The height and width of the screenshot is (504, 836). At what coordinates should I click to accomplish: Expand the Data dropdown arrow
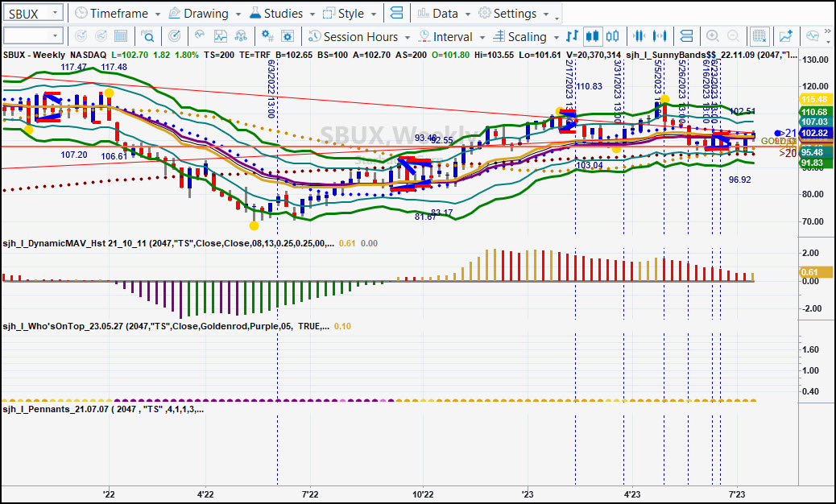[468, 14]
